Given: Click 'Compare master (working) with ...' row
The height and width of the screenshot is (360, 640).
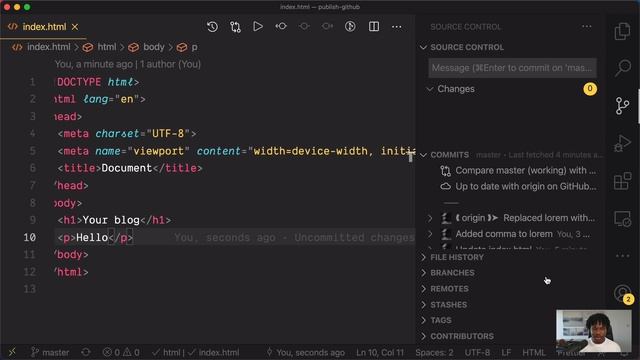Looking at the screenshot, I should coord(518,170).
